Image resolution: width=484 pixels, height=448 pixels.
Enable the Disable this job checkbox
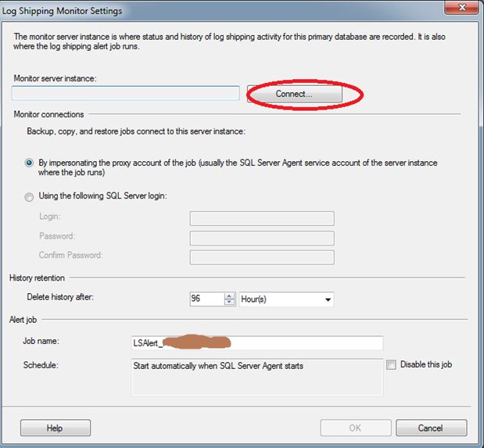point(391,364)
